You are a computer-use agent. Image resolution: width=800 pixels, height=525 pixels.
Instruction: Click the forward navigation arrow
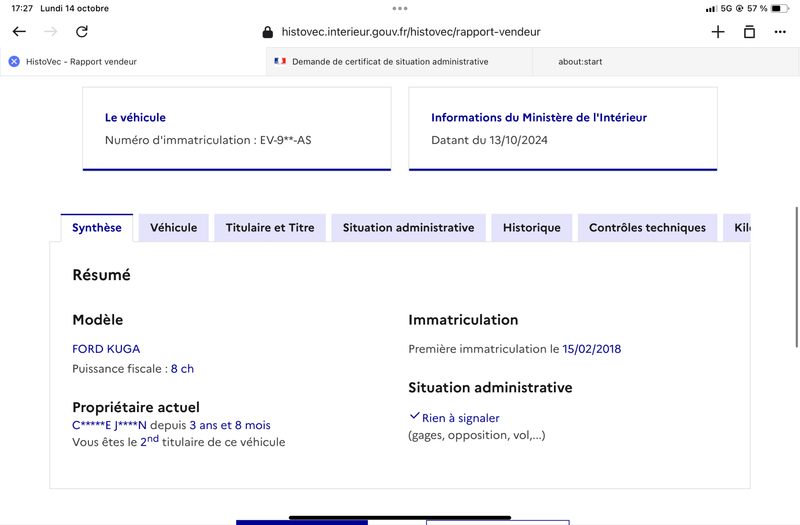click(x=51, y=32)
